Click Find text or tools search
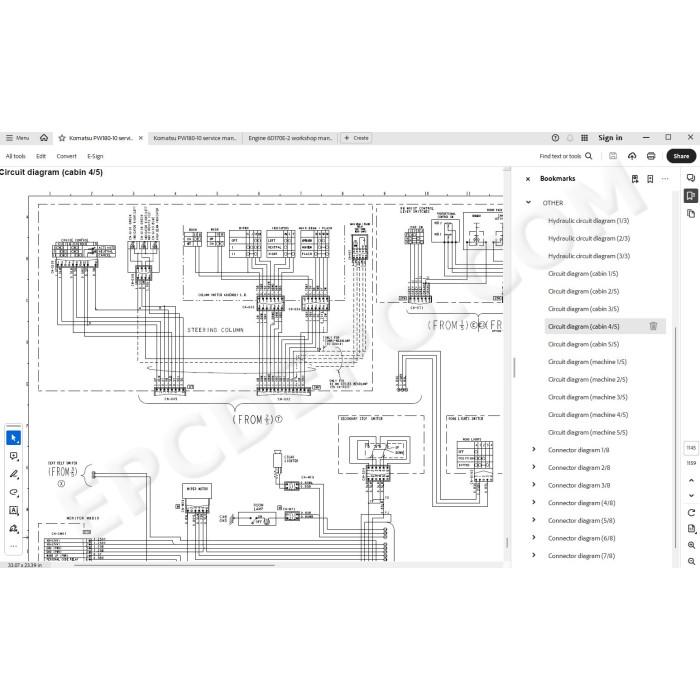Viewport: 700px width, 700px height. tap(566, 156)
